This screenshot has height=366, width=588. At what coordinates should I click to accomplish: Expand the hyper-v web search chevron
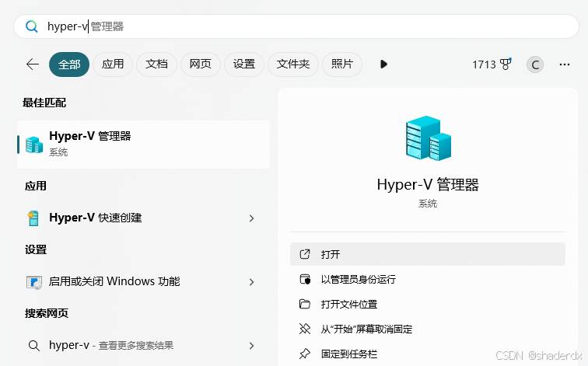[252, 346]
